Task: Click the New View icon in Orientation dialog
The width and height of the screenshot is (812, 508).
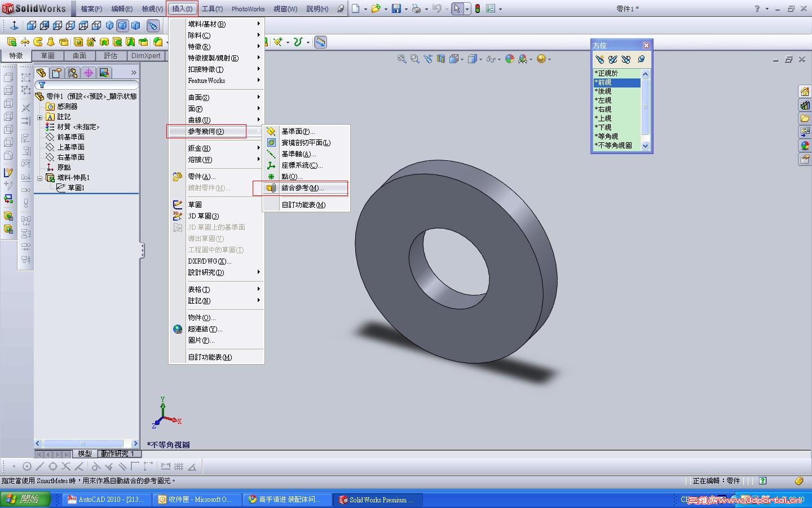Action: click(x=599, y=59)
